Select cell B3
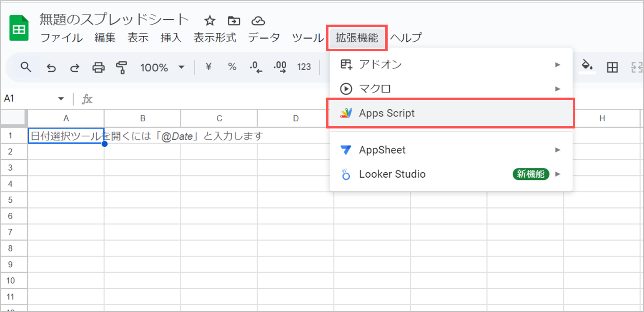Viewport: 644px width, 312px height. (143, 168)
